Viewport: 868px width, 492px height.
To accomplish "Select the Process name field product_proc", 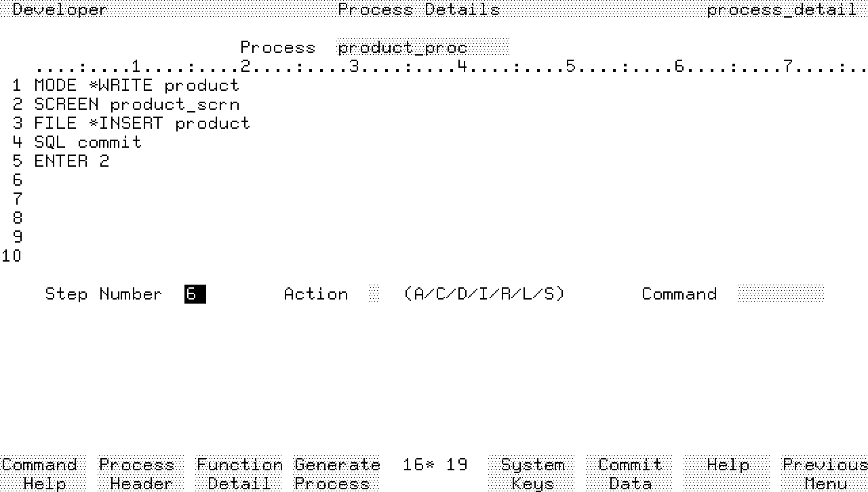I will [x=422, y=47].
